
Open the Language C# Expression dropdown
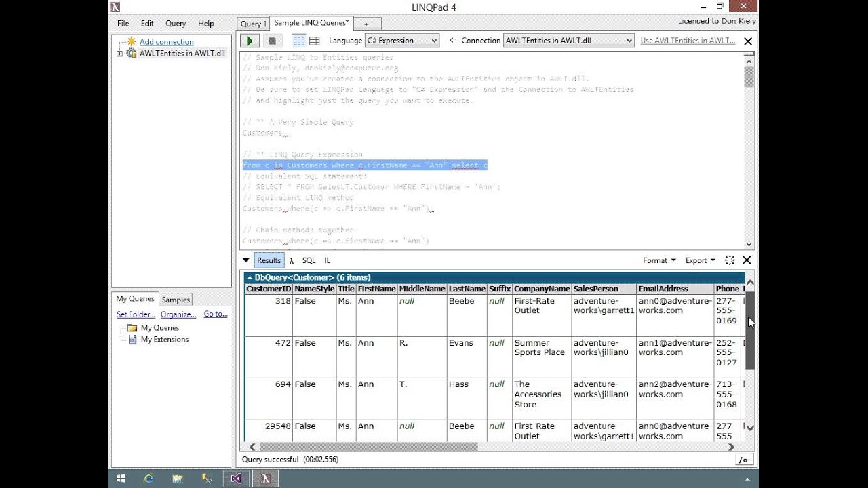point(402,41)
